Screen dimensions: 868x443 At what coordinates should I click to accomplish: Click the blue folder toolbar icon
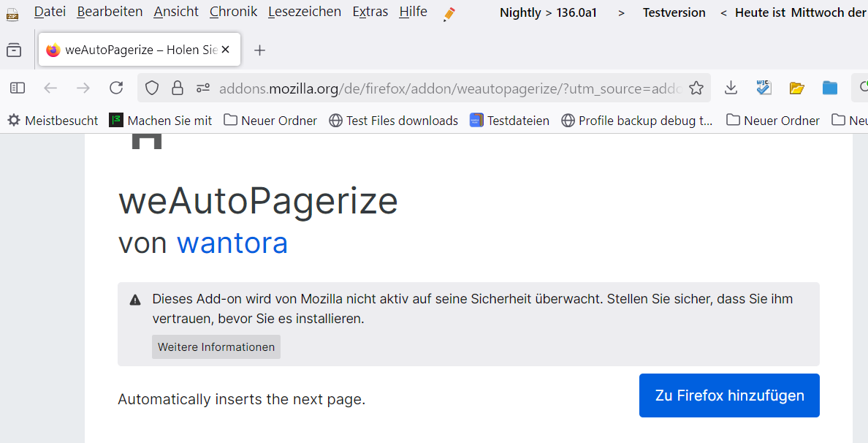[x=830, y=88]
